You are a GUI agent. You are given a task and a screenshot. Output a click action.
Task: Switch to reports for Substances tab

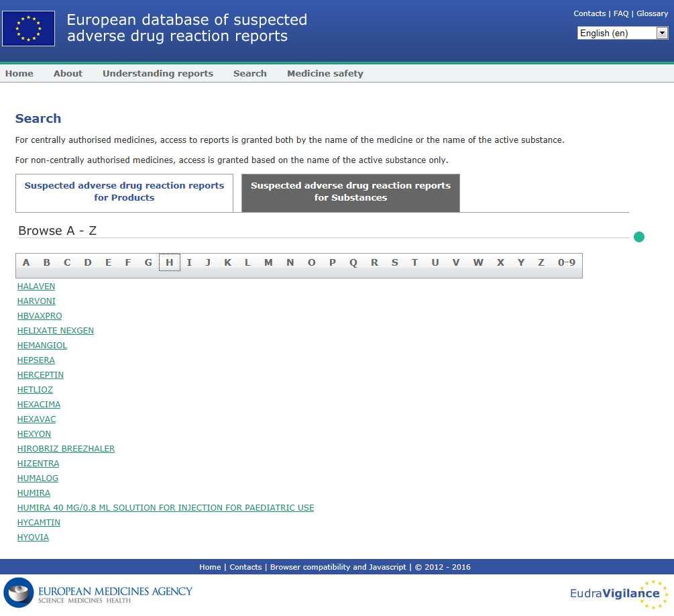click(x=350, y=193)
